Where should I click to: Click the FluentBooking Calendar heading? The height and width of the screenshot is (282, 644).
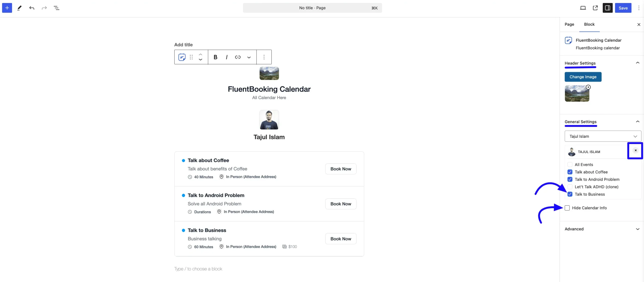[x=269, y=89]
